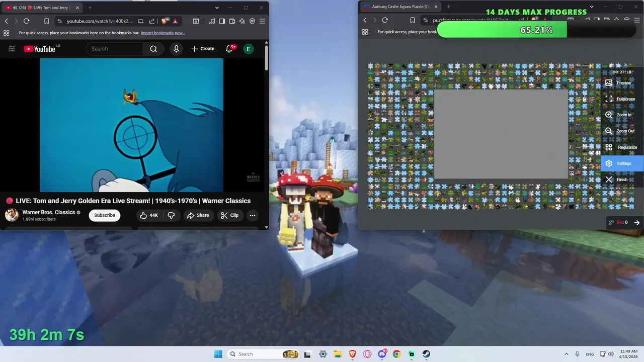Like the Tom and Jerry stream
This screenshot has height=362, width=644.
[x=149, y=215]
